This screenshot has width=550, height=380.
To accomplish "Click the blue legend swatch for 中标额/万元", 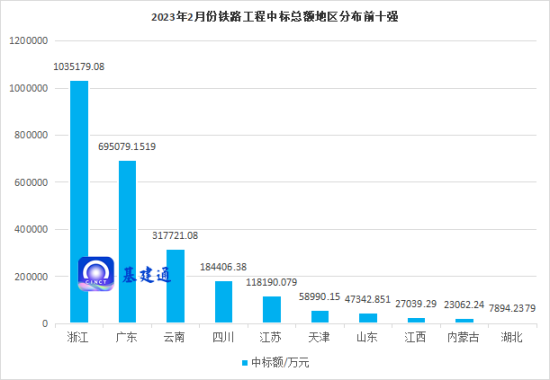I will click(245, 363).
